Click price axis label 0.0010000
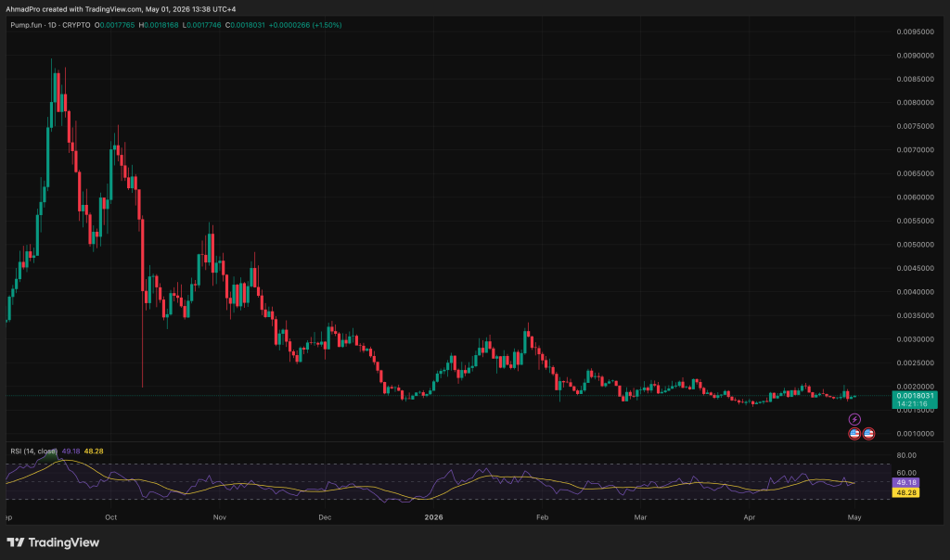Viewport: 950px width, 560px height. pyautogui.click(x=915, y=434)
